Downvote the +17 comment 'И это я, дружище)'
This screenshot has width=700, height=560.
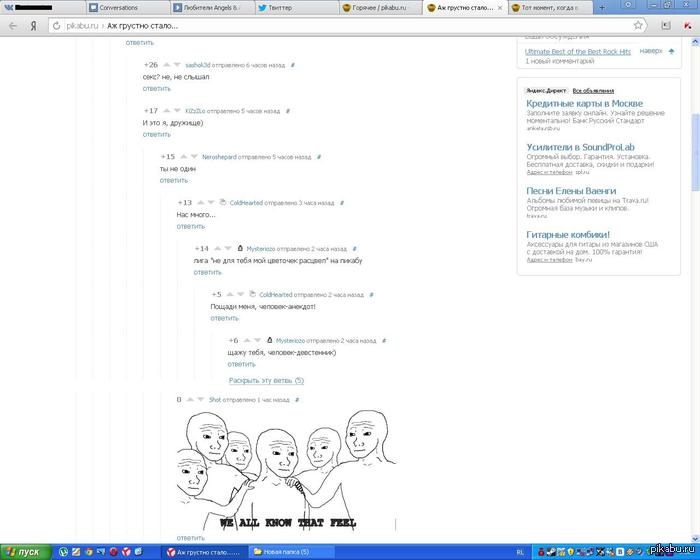[177, 111]
